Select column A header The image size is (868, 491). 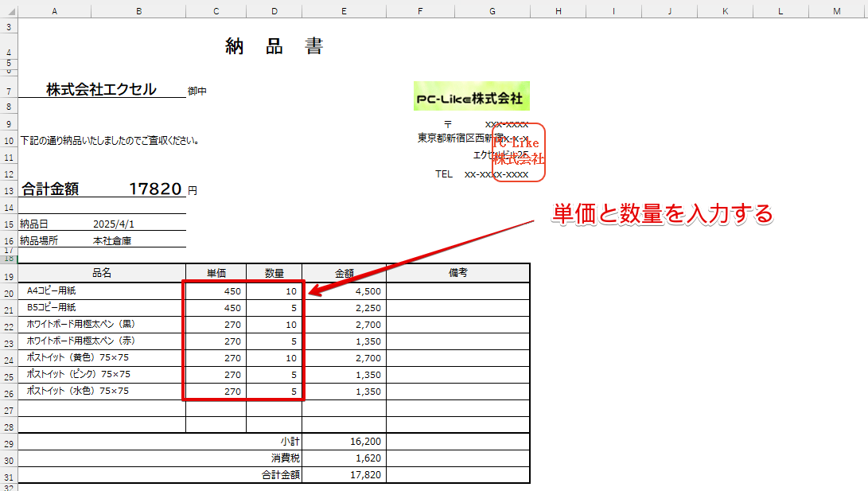(x=54, y=11)
